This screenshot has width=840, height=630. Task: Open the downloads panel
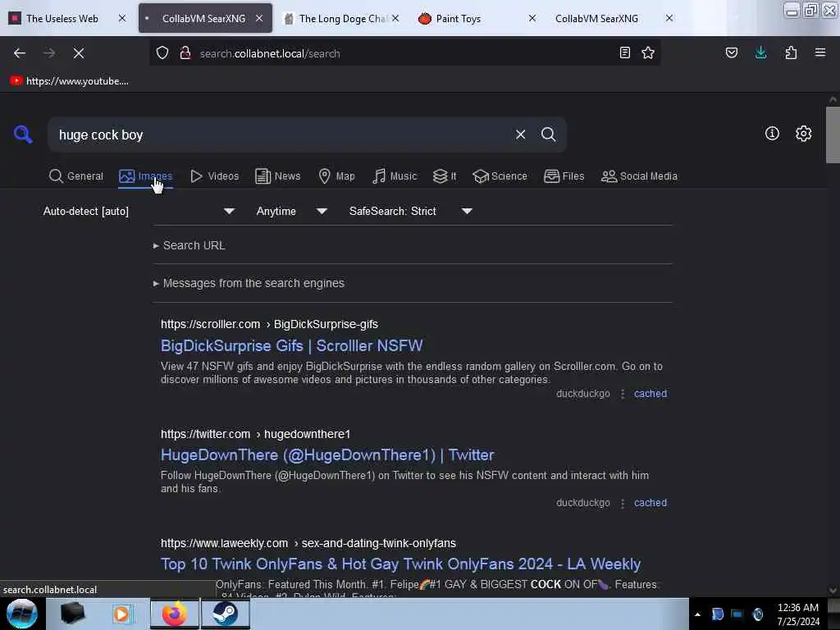tap(760, 52)
